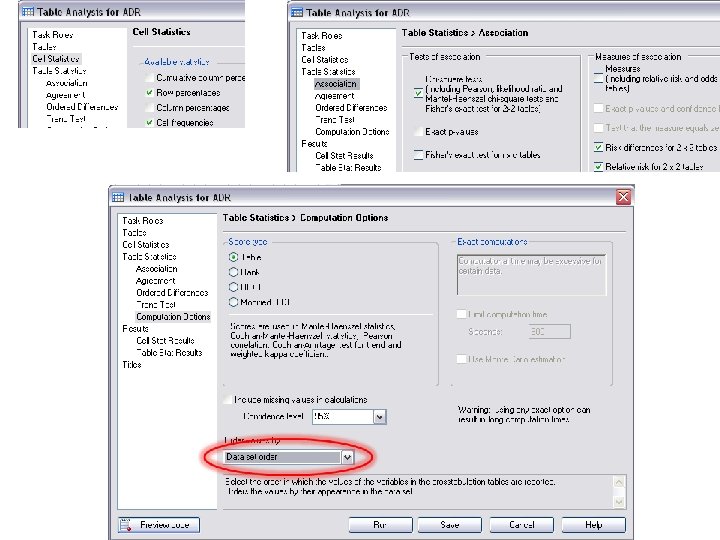Toggle Limit computation time checkbox
This screenshot has width=720, height=540.
(x=461, y=314)
